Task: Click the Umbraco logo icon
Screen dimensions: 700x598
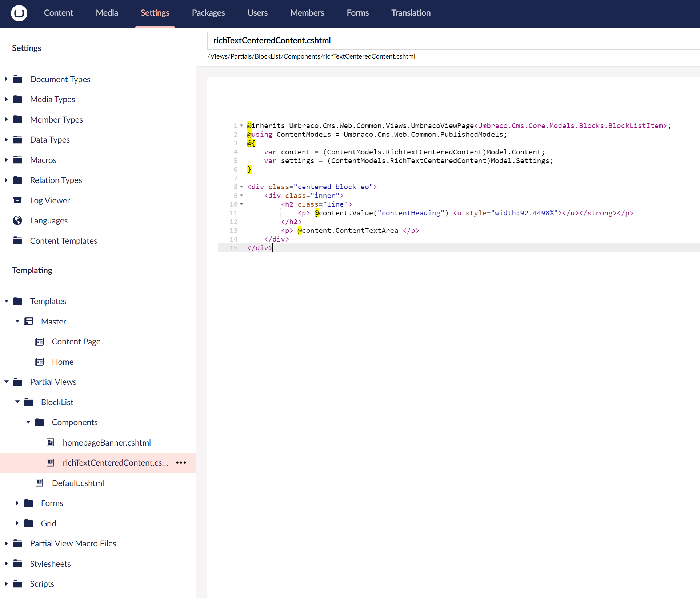Action: tap(19, 13)
